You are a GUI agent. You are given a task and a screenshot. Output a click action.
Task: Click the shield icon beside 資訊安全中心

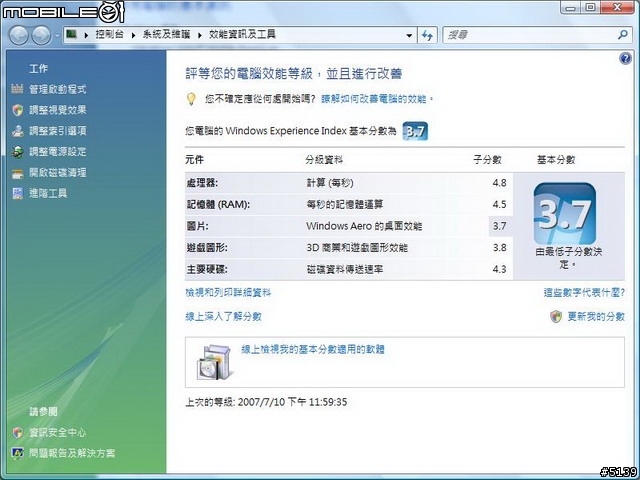point(18,433)
